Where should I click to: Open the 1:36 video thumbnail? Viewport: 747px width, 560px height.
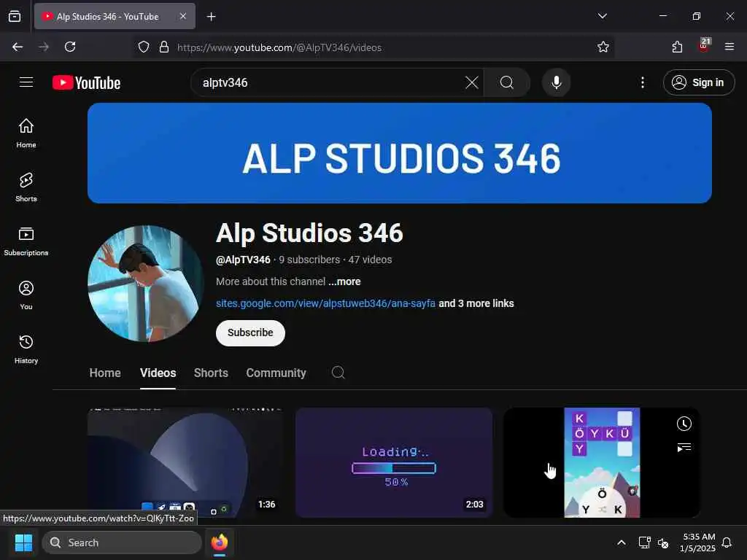click(186, 462)
